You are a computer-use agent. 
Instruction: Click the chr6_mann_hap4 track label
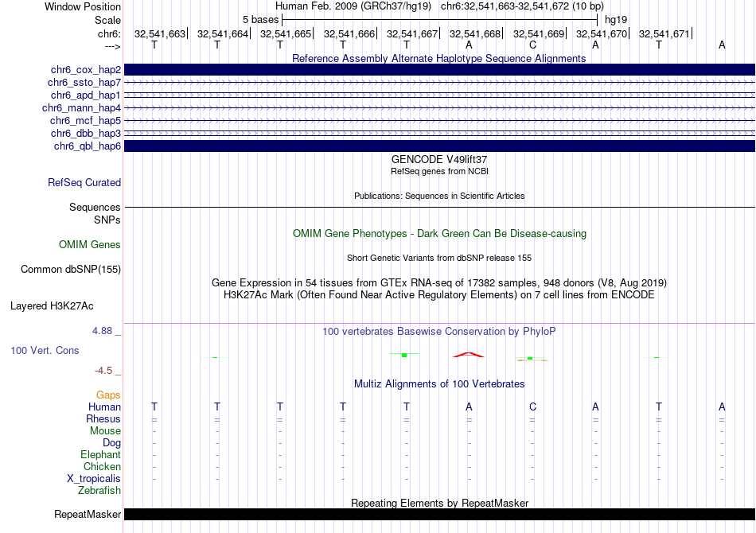81,108
